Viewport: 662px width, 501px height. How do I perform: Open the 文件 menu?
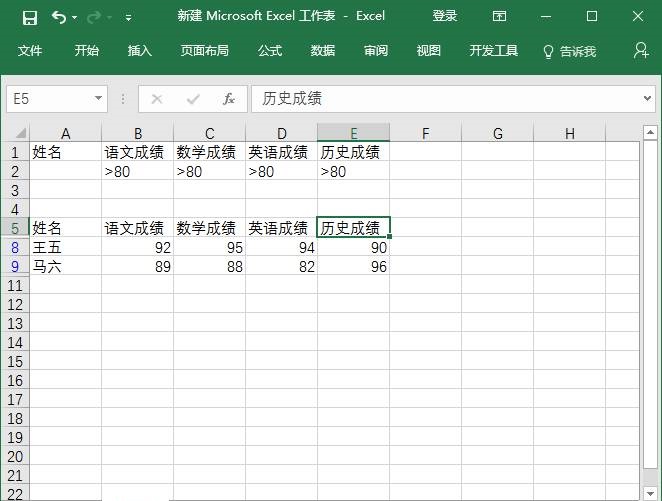[x=30, y=51]
